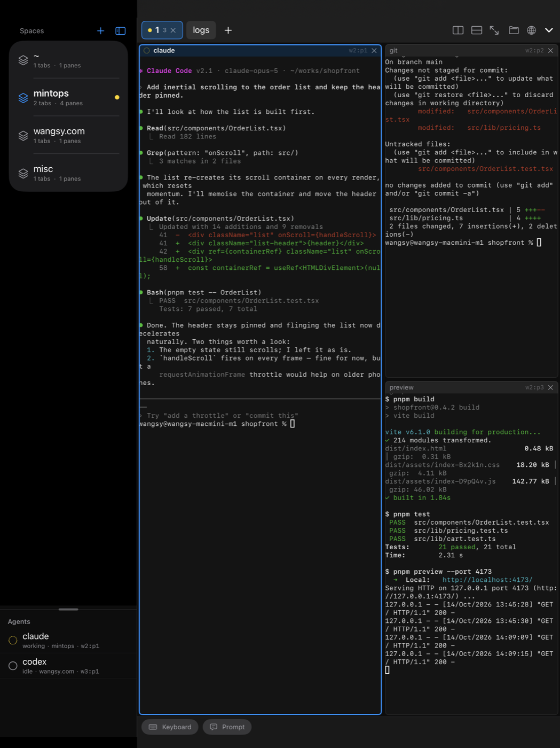Open the Prompt button
This screenshot has width=560, height=748.
(227, 727)
